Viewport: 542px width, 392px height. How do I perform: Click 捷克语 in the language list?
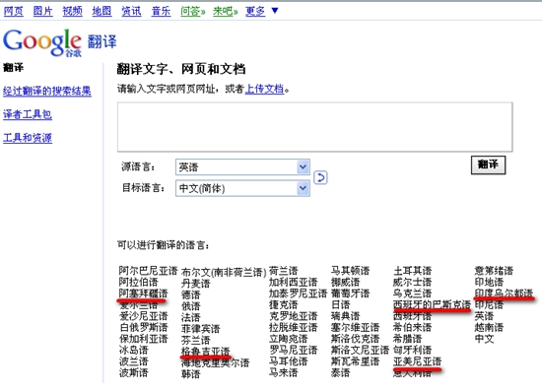(284, 304)
